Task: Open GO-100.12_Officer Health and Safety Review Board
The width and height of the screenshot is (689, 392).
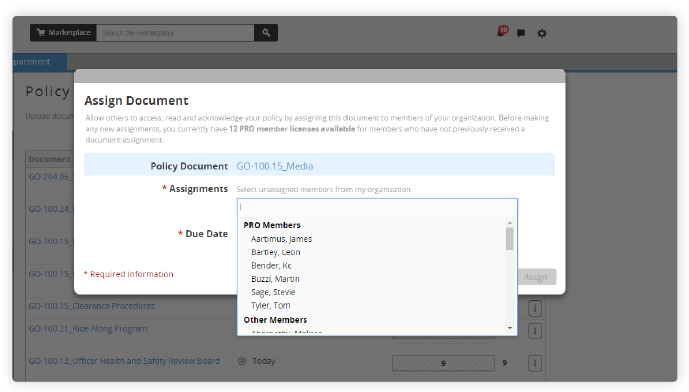Action: click(x=124, y=361)
